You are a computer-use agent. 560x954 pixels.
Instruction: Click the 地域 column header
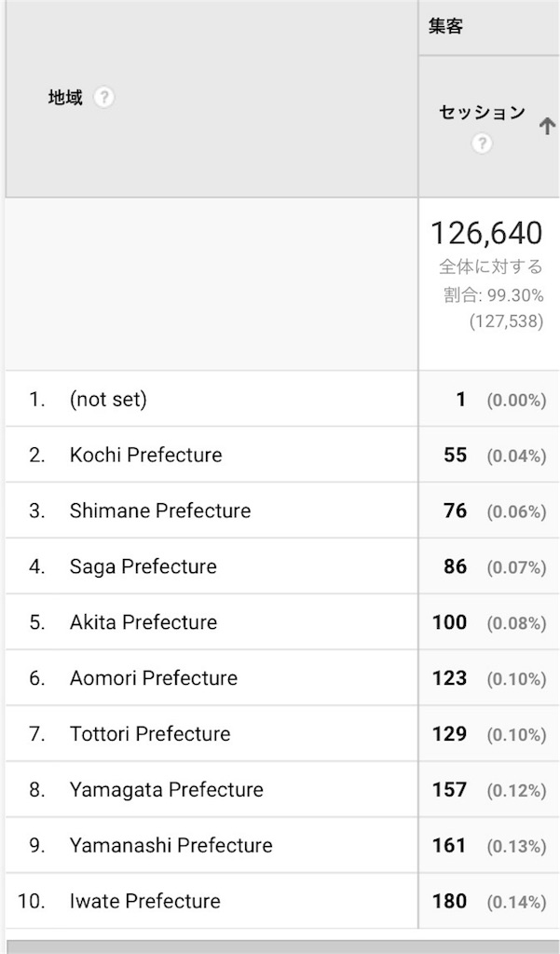(x=65, y=97)
